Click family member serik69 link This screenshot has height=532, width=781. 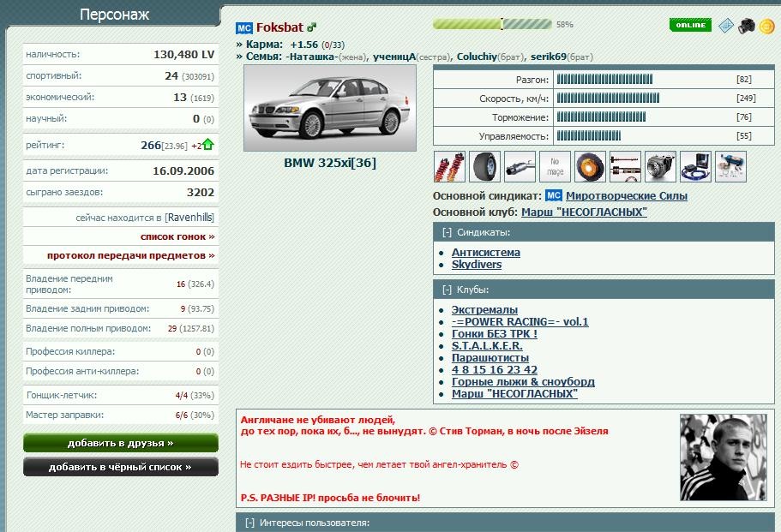549,57
